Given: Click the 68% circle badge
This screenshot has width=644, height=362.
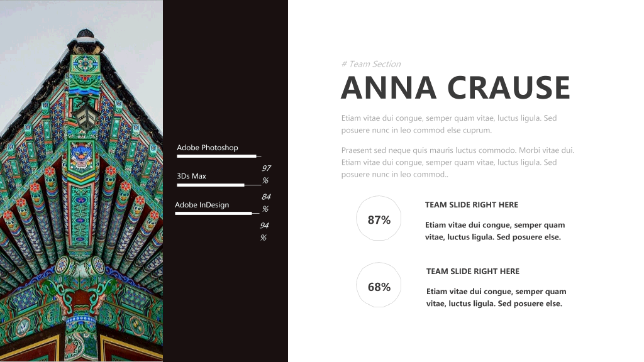Looking at the screenshot, I should 379,285.
